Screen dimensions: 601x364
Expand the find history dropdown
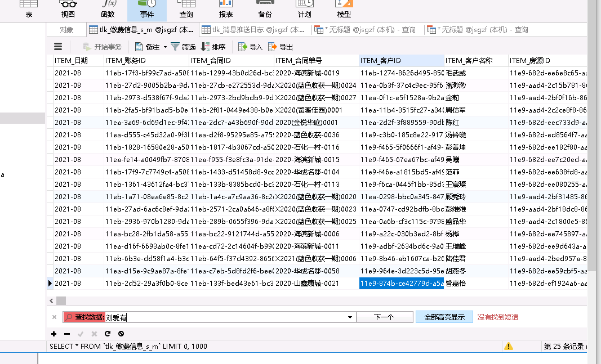pyautogui.click(x=350, y=317)
